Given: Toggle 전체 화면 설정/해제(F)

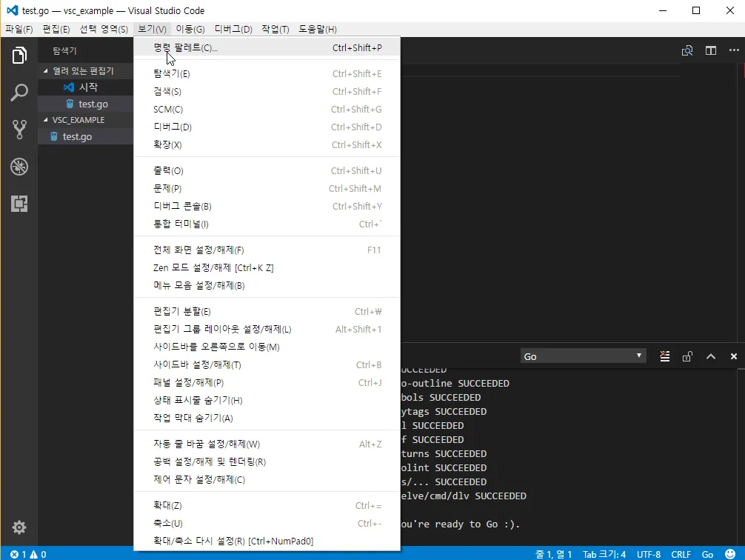Looking at the screenshot, I should point(267,250).
